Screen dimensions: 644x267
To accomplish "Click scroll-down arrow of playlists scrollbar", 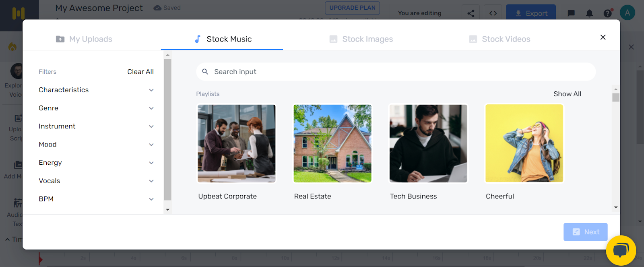I will click(616, 207).
